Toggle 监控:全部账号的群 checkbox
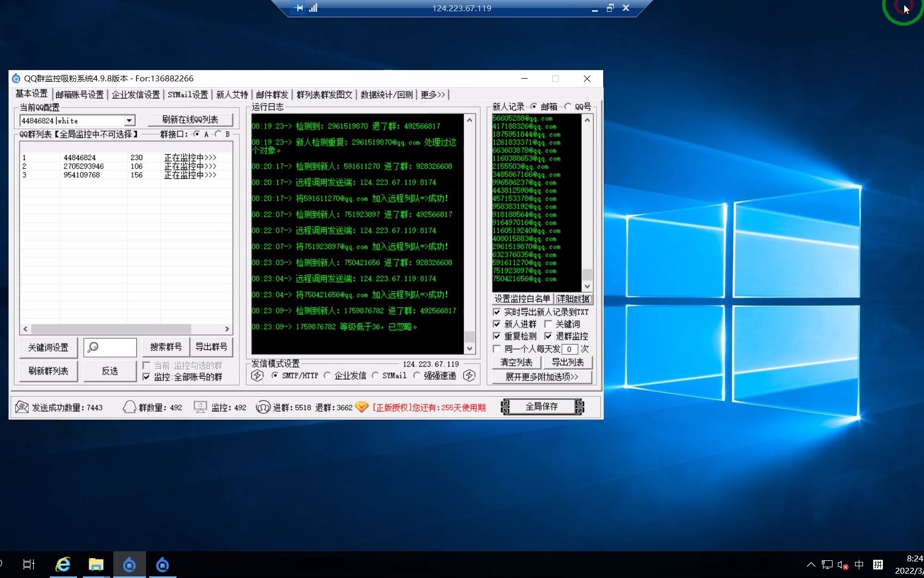 (147, 377)
